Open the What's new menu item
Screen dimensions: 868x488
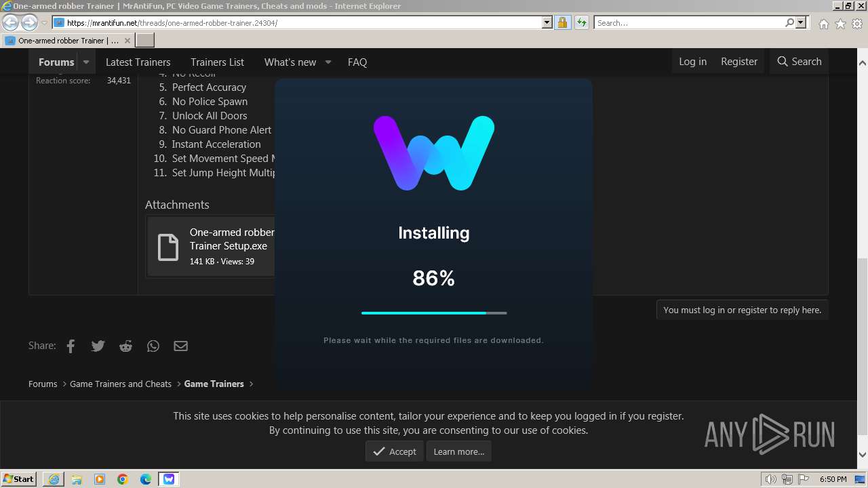pos(290,62)
